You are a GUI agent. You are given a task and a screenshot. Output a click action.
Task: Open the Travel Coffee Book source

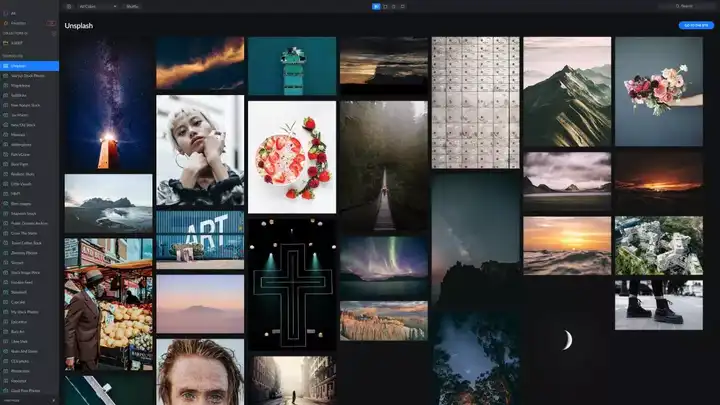click(x=29, y=243)
